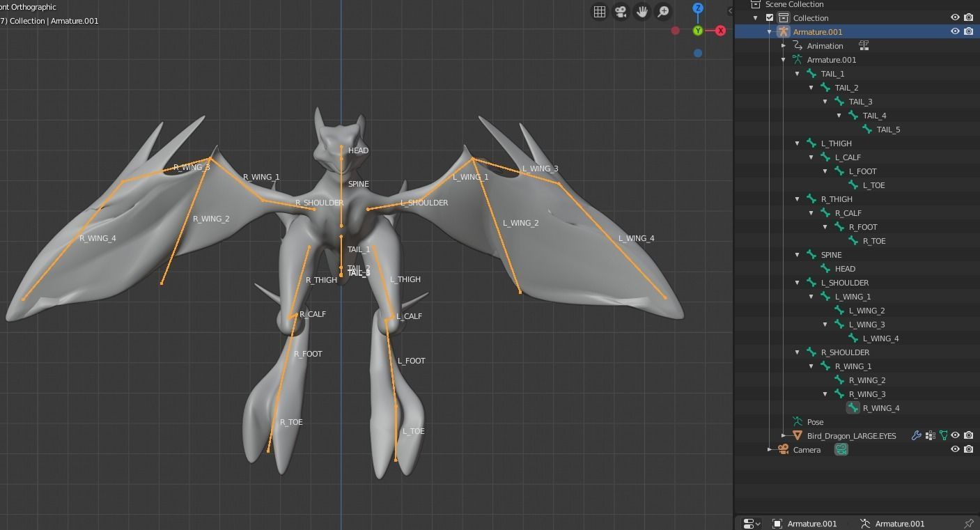Click the L_WING_4 bone label in viewport
Viewport: 980px width, 530px height.
tap(636, 238)
